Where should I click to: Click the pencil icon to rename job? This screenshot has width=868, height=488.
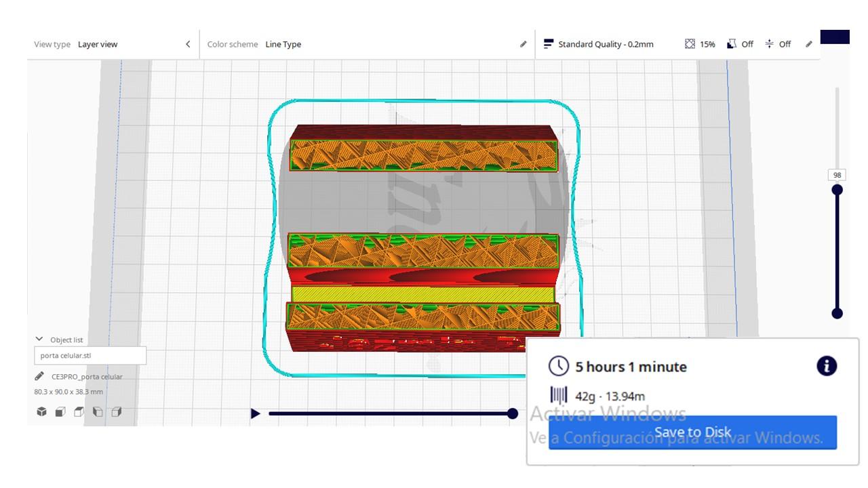click(39, 376)
